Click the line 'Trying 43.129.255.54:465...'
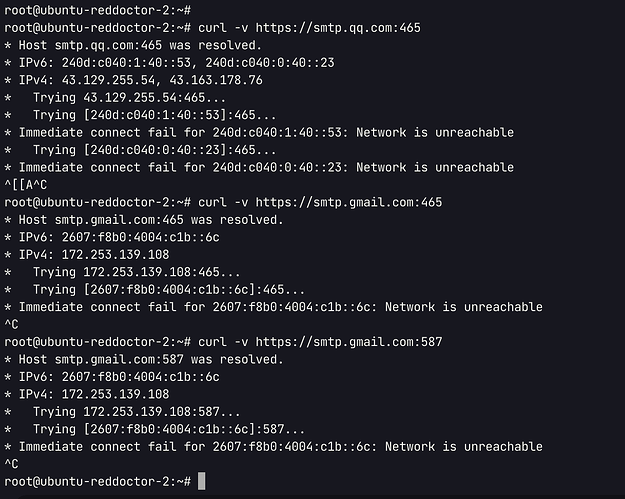Viewport: 625px width, 499px height. coord(130,98)
